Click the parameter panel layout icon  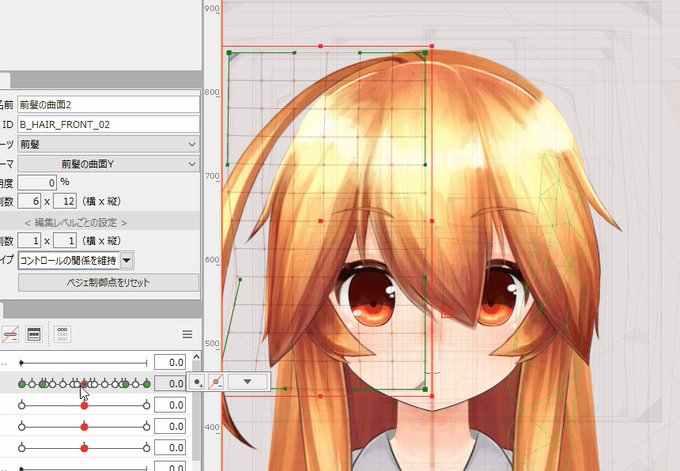click(34, 334)
